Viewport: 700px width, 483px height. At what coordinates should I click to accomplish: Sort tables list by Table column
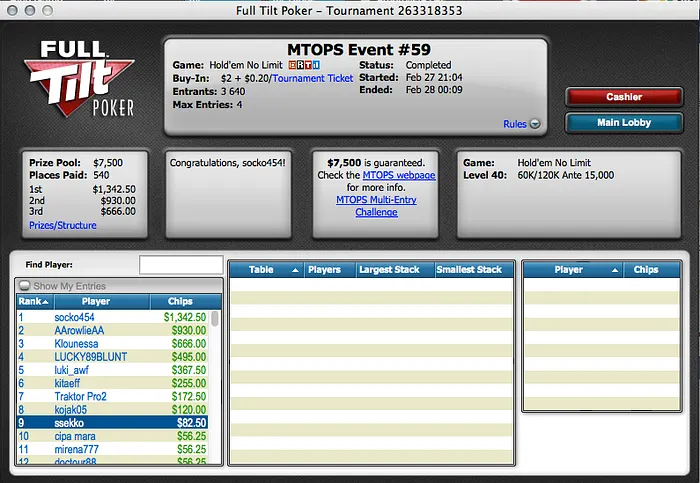266,270
